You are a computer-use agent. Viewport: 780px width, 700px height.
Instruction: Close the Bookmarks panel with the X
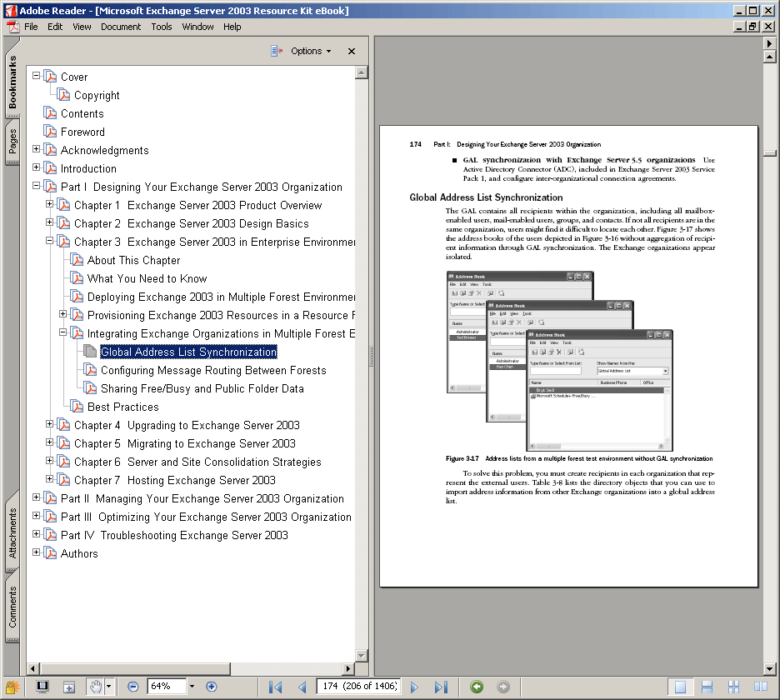tap(352, 51)
